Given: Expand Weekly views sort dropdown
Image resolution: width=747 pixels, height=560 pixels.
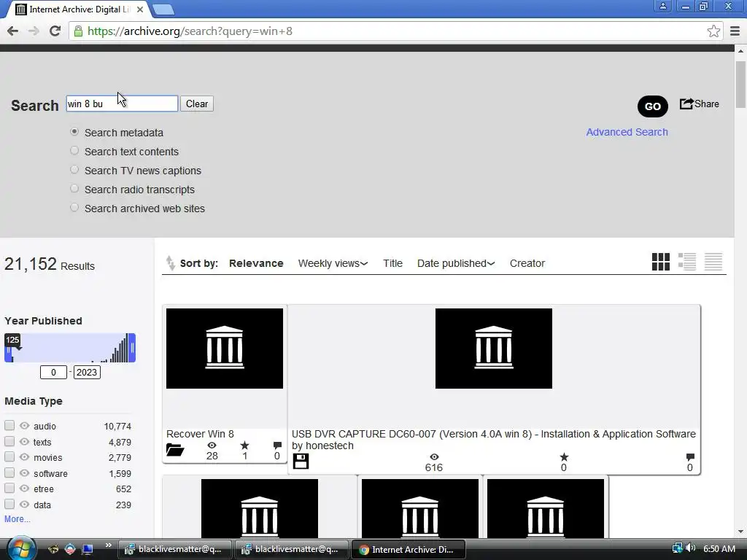Looking at the screenshot, I should click(333, 263).
